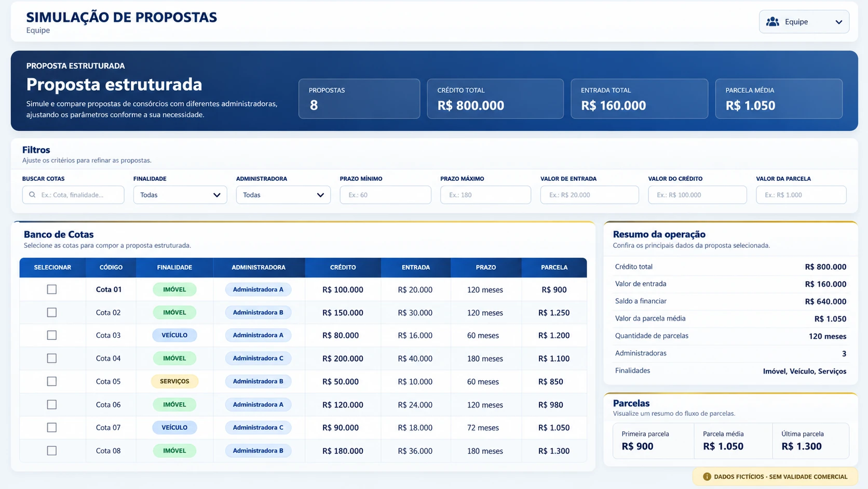This screenshot has width=868, height=489.
Task: Enable the Cota 05 checkbox
Action: coord(52,381)
